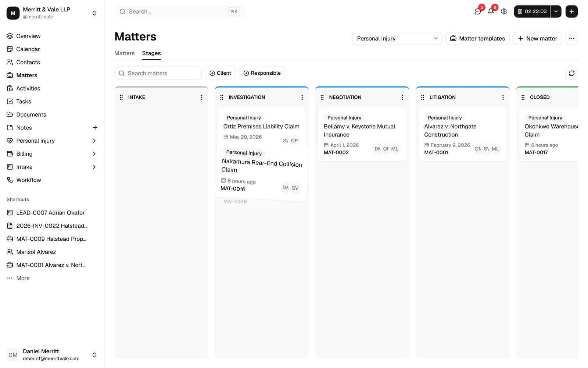Grab the INTAKE column drag handle
The image size is (588, 368).
click(x=121, y=97)
